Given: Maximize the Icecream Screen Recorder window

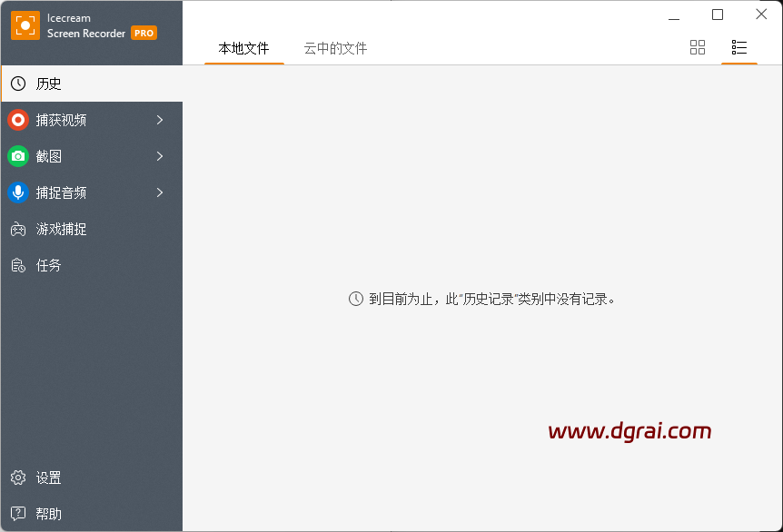Looking at the screenshot, I should 718,15.
